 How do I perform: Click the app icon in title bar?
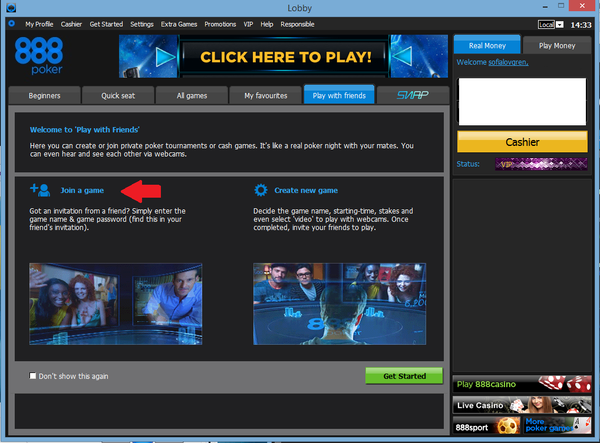(11, 7)
